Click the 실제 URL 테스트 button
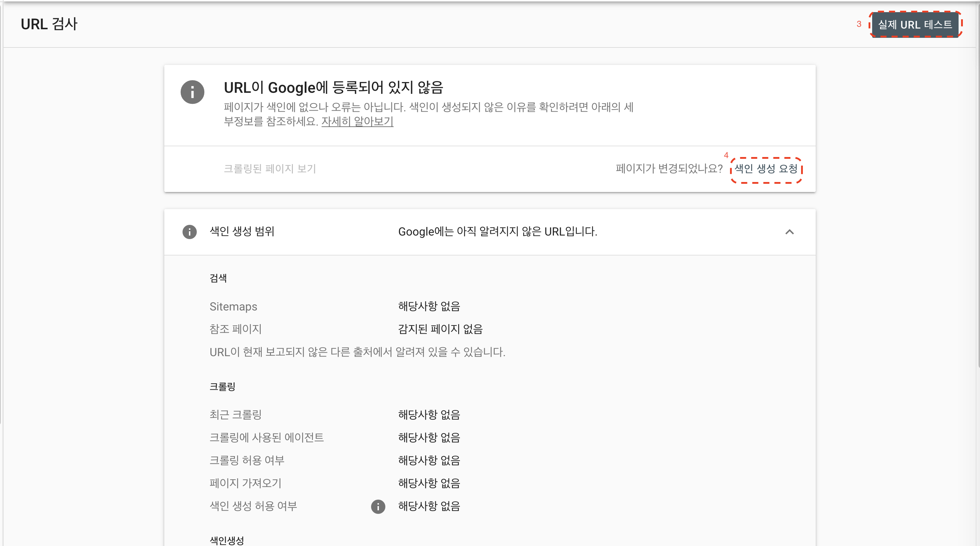The image size is (980, 546). coord(915,25)
